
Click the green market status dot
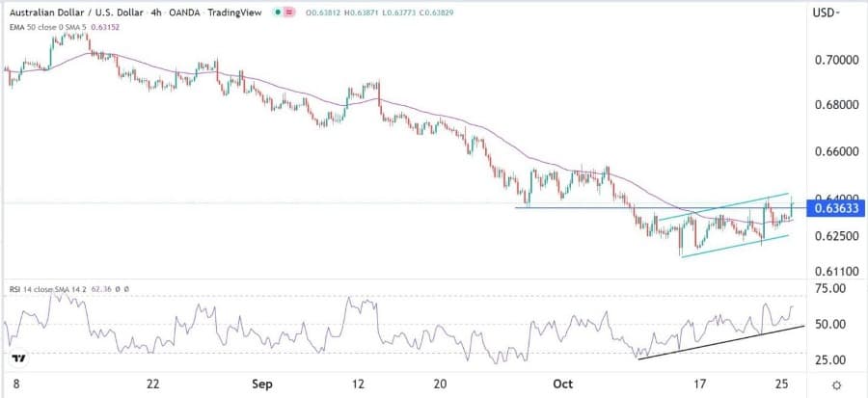click(278, 12)
